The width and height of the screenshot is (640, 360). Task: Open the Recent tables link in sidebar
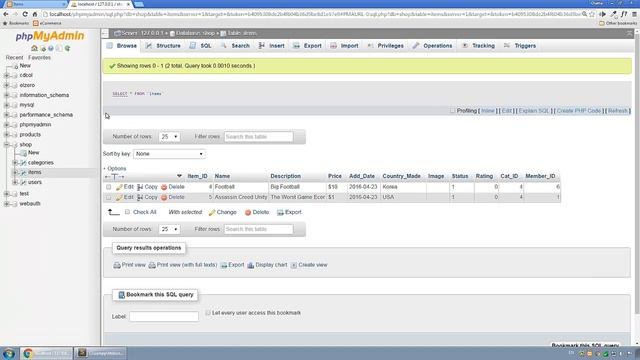14,58
